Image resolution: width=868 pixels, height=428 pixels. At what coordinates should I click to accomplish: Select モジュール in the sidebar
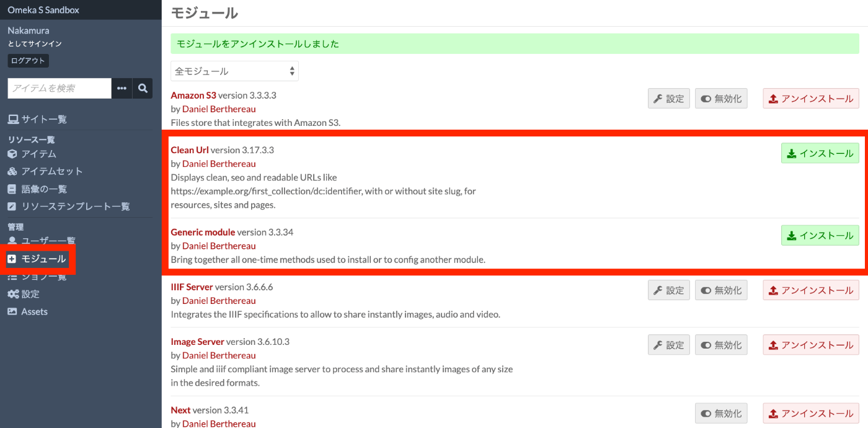coord(37,259)
